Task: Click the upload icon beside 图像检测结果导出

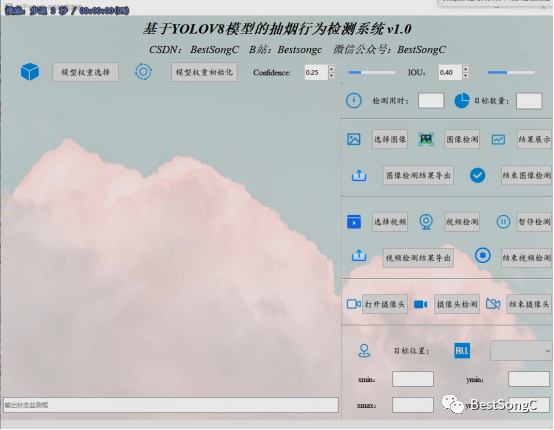Action: [x=359, y=175]
